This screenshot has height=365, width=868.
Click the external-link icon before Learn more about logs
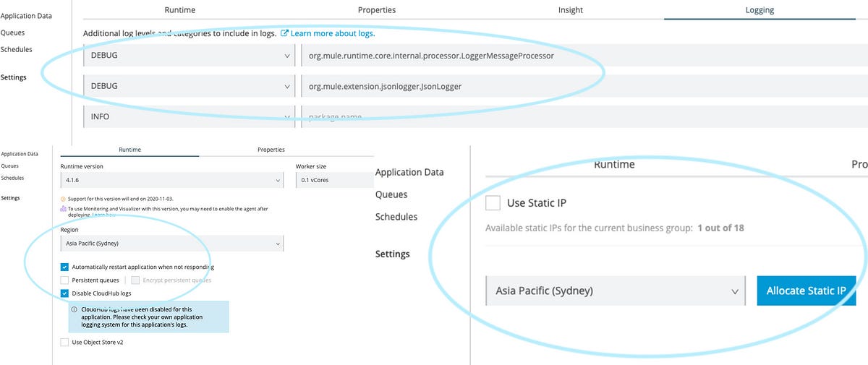point(284,33)
